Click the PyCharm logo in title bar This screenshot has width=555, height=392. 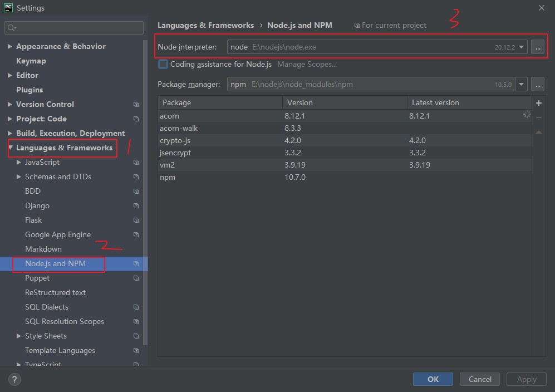click(8, 8)
